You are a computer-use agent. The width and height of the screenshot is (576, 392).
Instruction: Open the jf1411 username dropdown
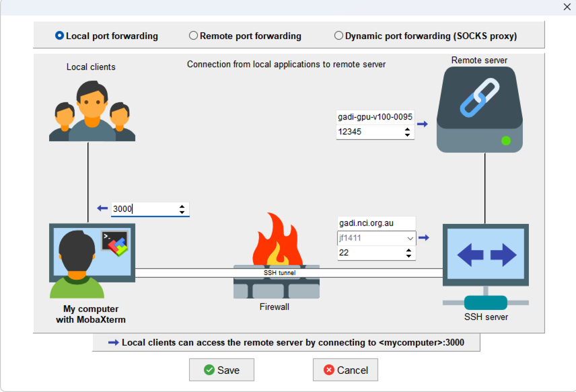pos(410,238)
